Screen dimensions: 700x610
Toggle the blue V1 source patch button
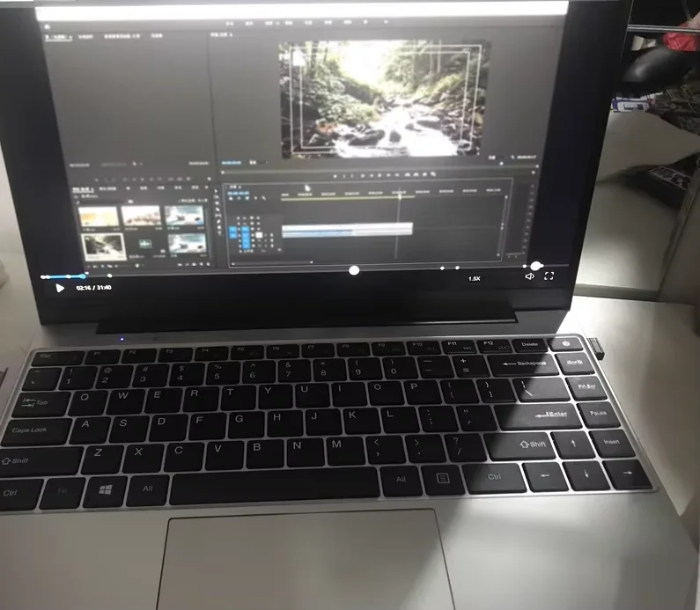pyautogui.click(x=232, y=232)
